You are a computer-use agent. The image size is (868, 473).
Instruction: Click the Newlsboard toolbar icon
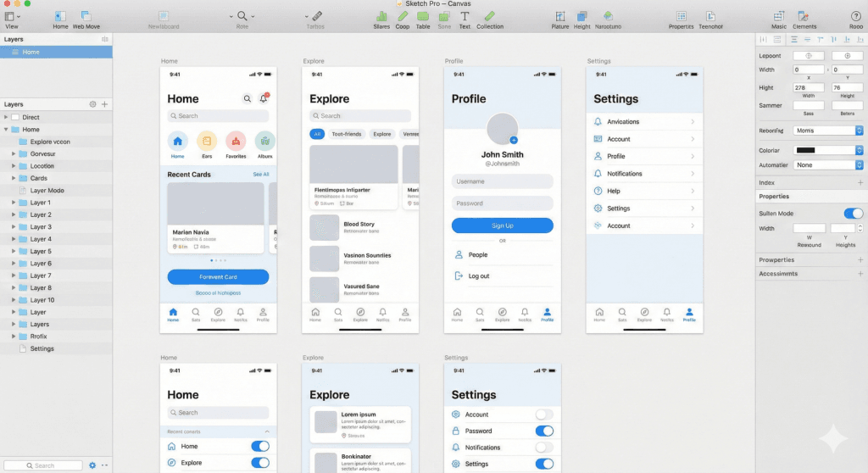(x=164, y=16)
